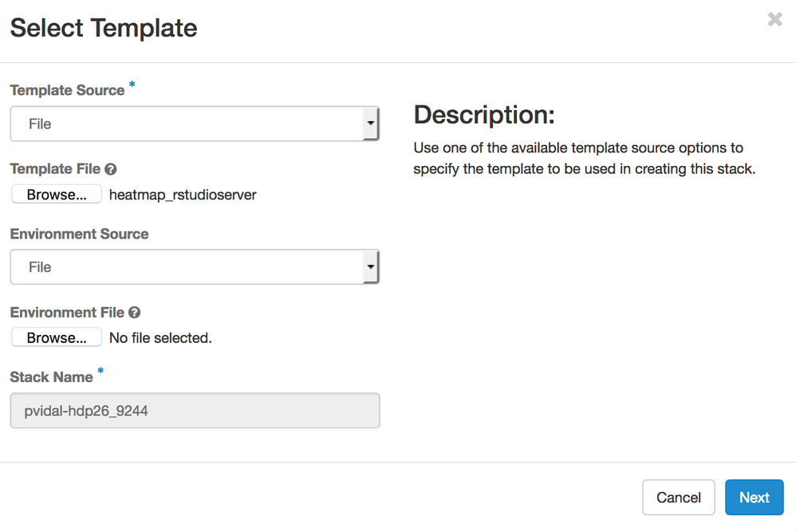Open the Template Source dropdown
Viewport: 796px width, 532px height.
click(195, 124)
